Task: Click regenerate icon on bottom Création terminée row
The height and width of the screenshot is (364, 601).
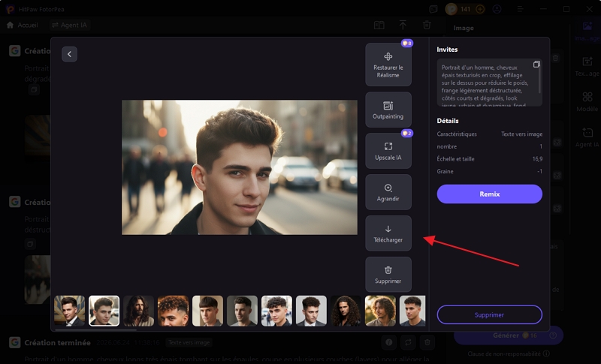Action: 408,342
